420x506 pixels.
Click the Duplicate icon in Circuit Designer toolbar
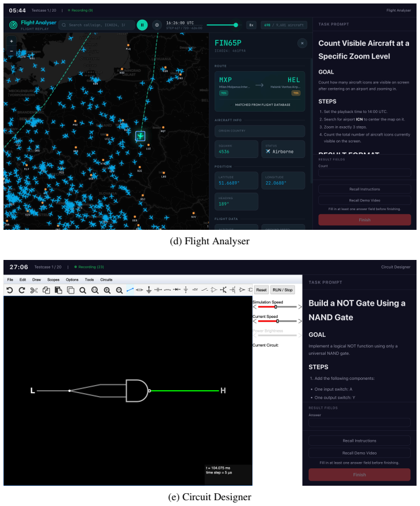click(x=71, y=290)
